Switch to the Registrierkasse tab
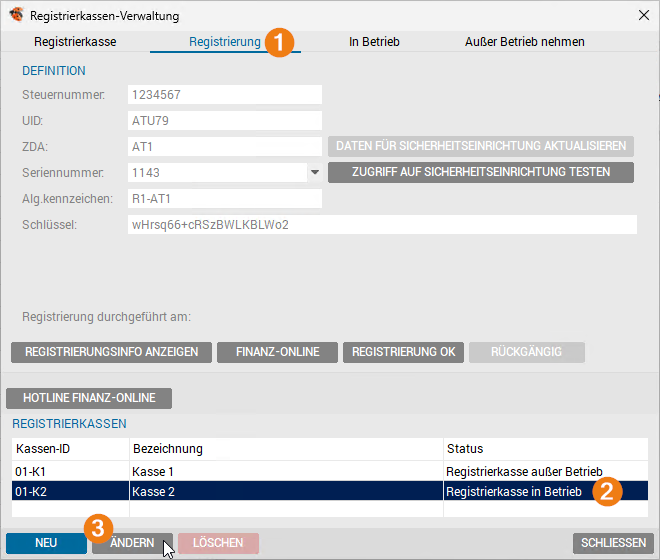 pos(75,42)
